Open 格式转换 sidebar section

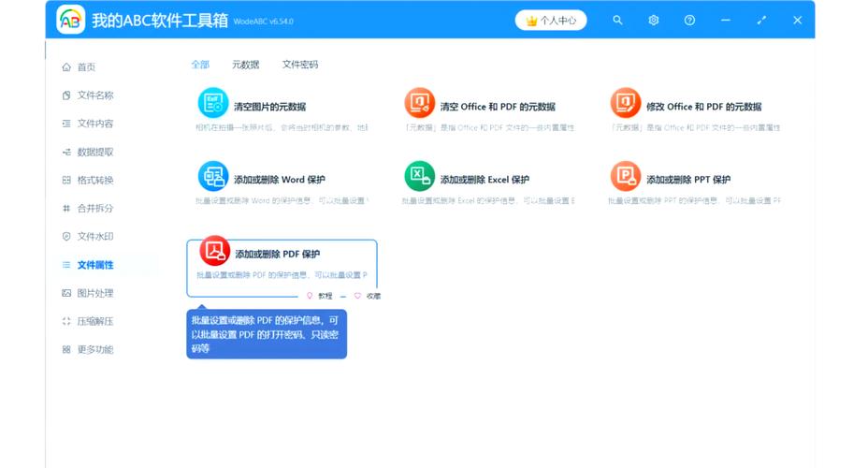tap(95, 180)
